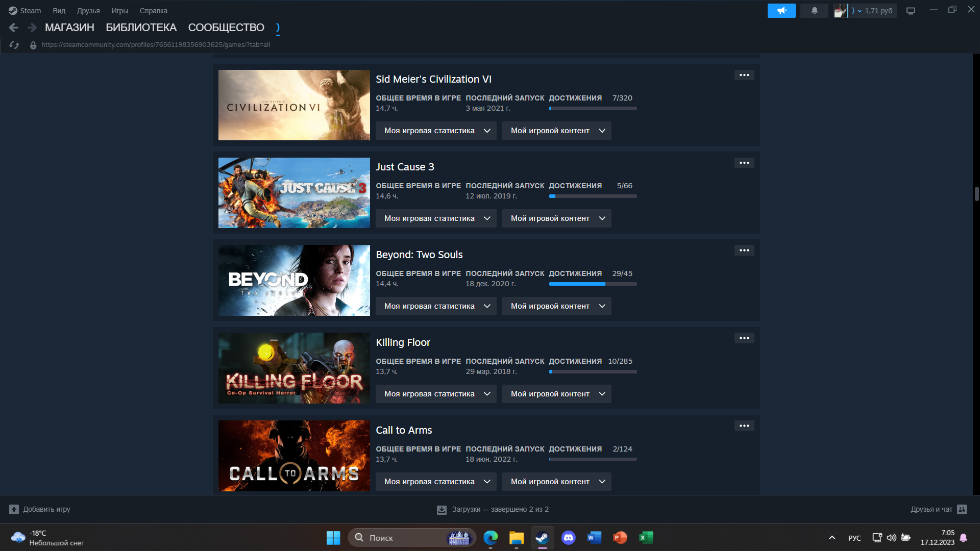
Task: Open File Explorer from taskbar
Action: [517, 538]
